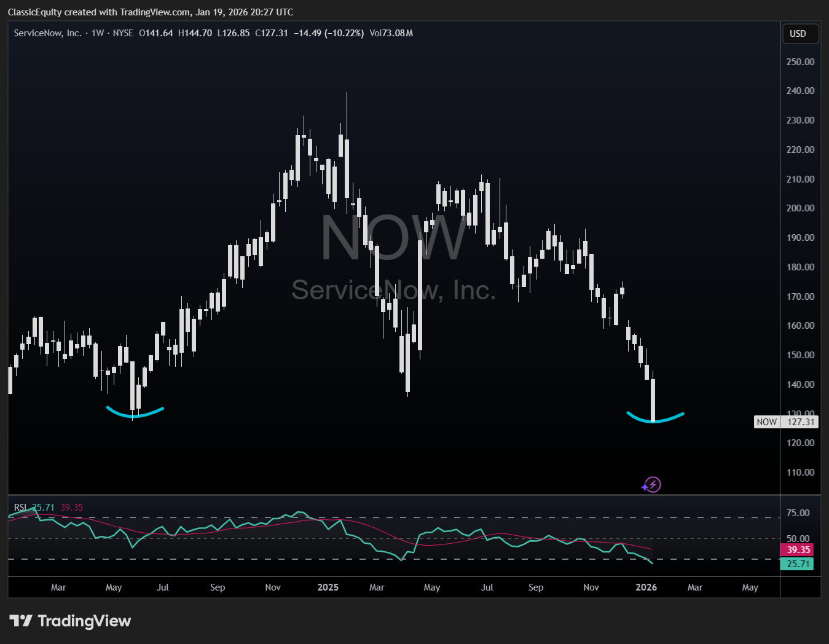829x644 pixels.
Task: Click the 25.71 value in the RSI legend
Action: pyautogui.click(x=43, y=508)
